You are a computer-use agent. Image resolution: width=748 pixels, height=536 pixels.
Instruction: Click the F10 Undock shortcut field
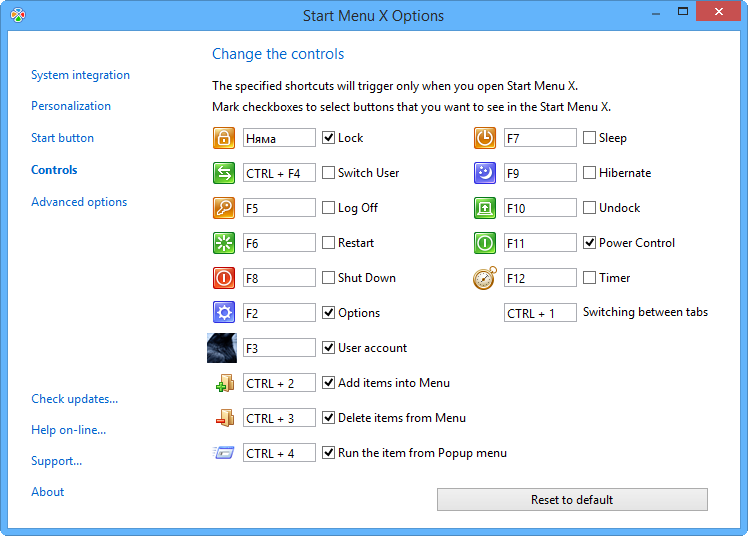click(540, 208)
